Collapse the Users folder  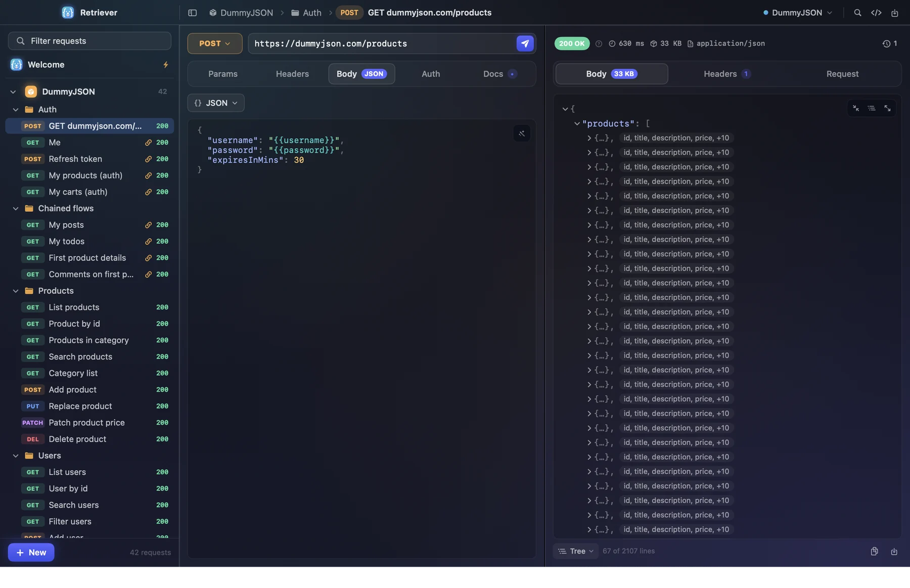[x=16, y=456]
